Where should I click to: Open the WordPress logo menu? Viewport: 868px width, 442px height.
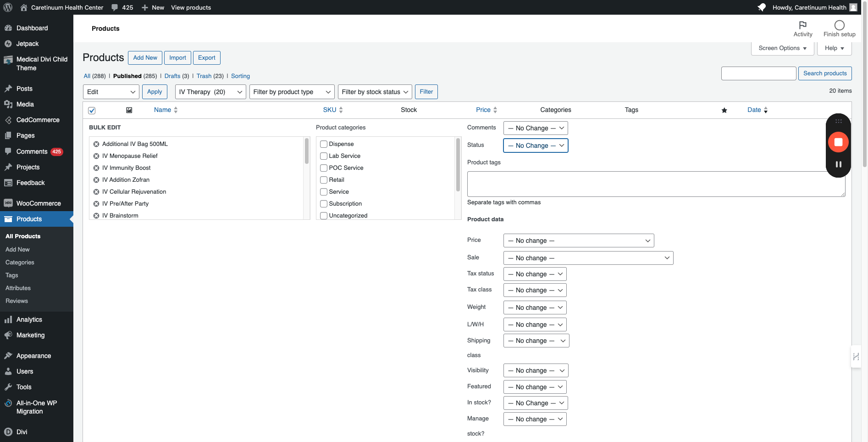[x=8, y=7]
